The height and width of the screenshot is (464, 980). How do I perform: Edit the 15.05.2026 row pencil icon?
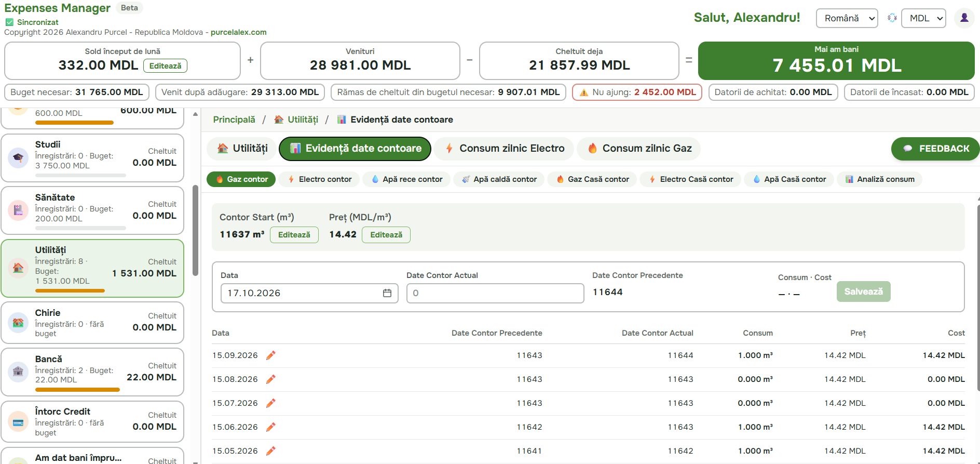click(270, 451)
